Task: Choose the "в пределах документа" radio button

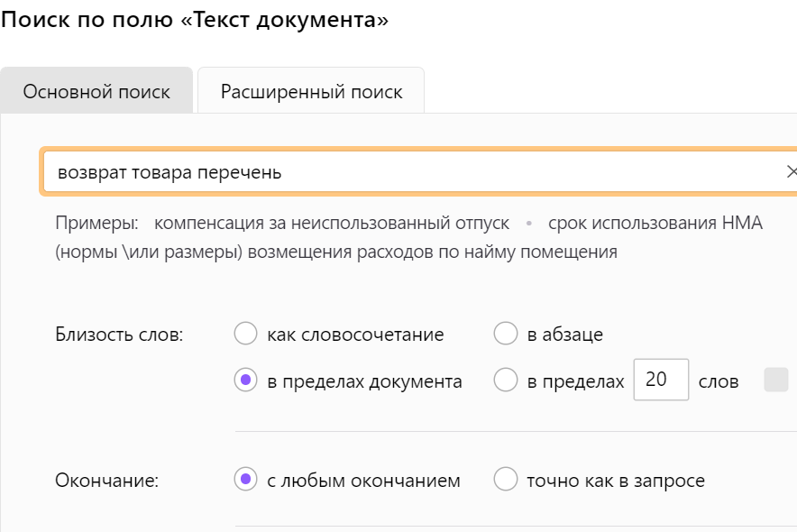Action: pyautogui.click(x=246, y=381)
